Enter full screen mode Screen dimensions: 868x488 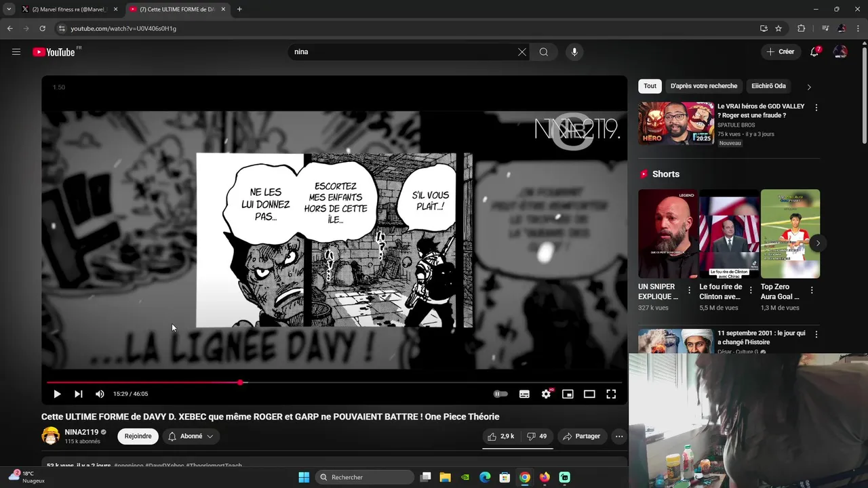click(x=611, y=394)
